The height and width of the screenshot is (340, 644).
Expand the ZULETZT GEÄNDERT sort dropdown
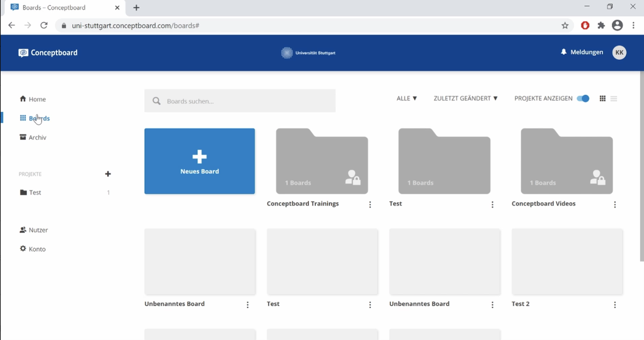(465, 99)
